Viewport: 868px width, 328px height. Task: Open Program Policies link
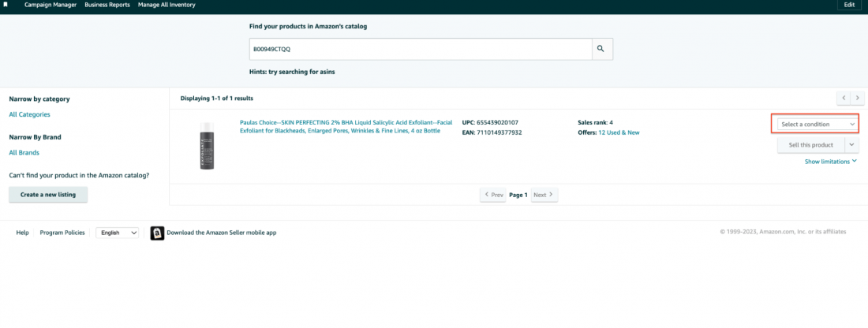pyautogui.click(x=62, y=233)
